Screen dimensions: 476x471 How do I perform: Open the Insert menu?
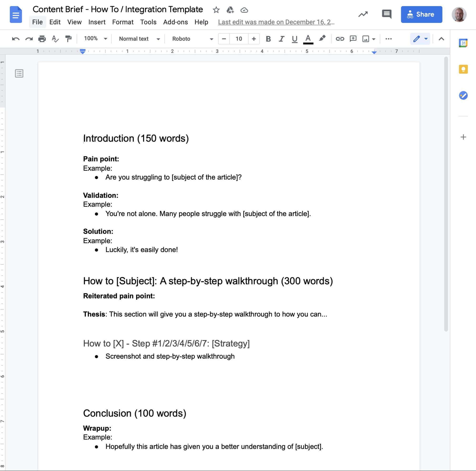coord(97,22)
